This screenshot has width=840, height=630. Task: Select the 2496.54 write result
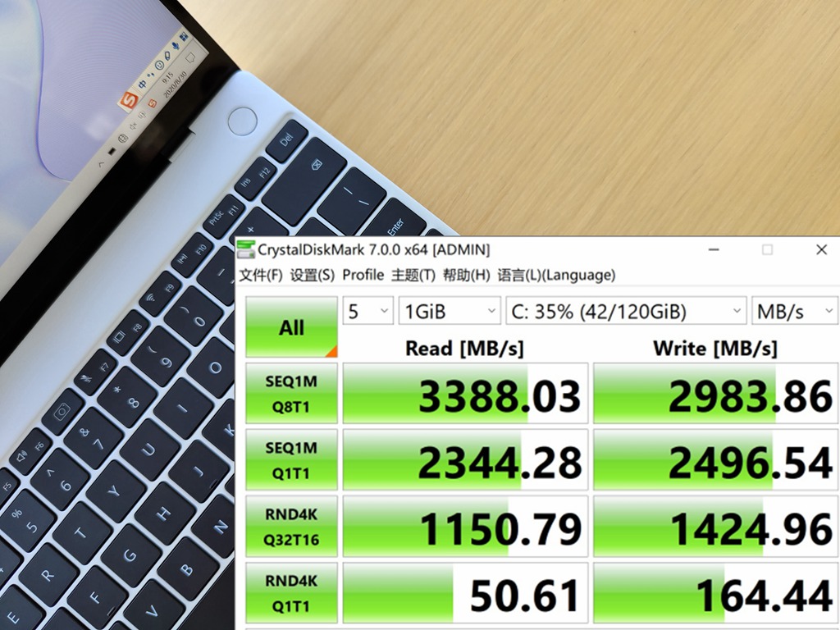(x=715, y=460)
